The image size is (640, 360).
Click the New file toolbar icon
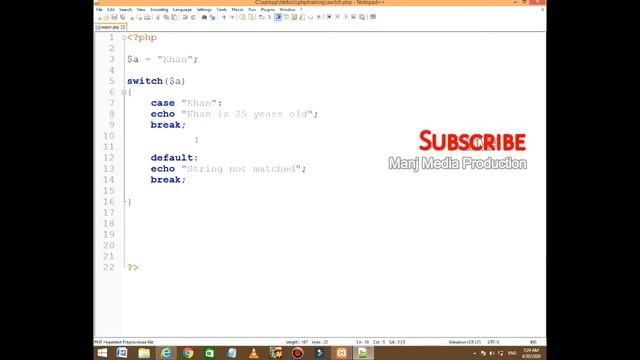click(x=100, y=17)
